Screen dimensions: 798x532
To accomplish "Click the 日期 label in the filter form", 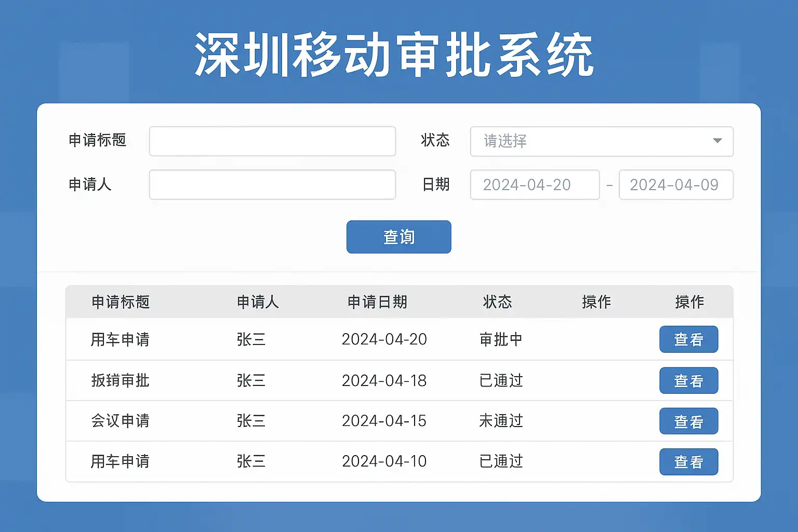I will 435,184.
